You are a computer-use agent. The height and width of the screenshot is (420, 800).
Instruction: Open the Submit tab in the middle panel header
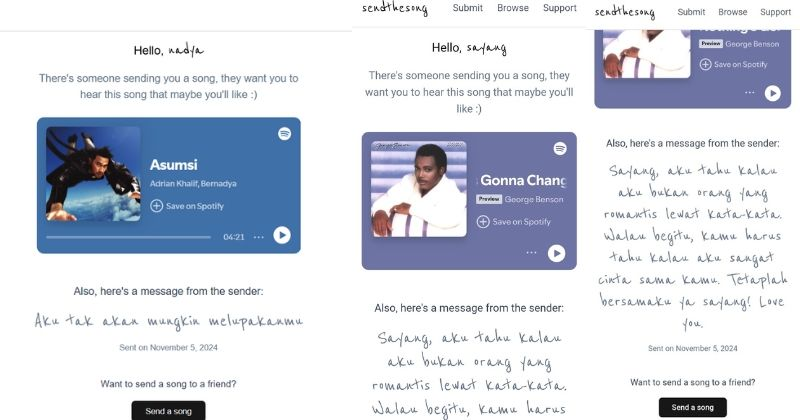[x=467, y=8]
